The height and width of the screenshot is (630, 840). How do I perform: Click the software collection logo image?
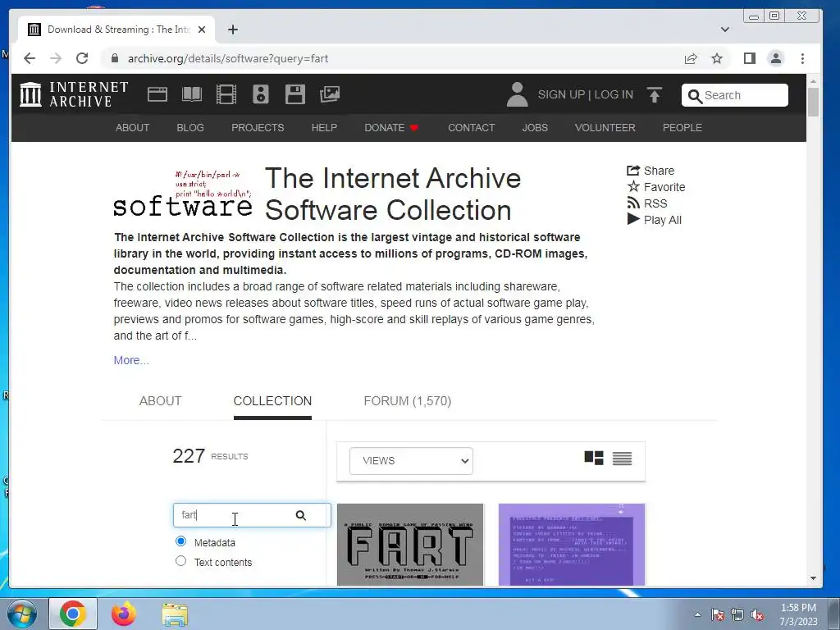coord(183,194)
